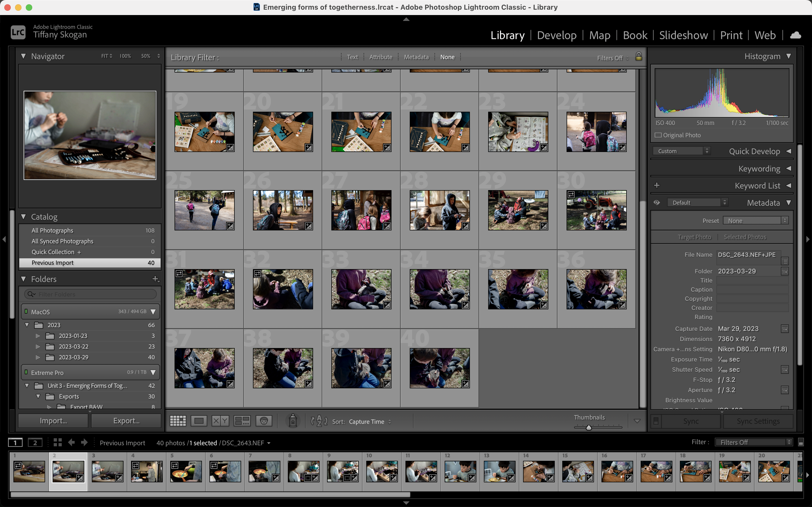The width and height of the screenshot is (812, 507).
Task: Click the filmstrip grid view icon
Action: click(x=58, y=443)
